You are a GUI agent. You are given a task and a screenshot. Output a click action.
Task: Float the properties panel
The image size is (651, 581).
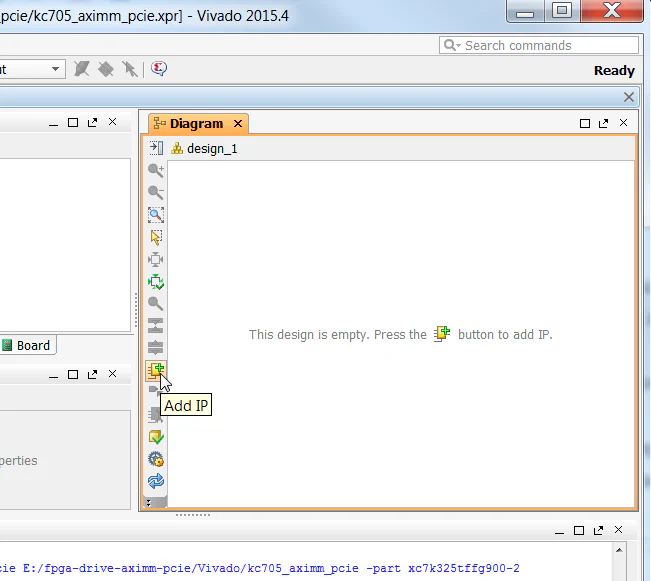tap(92, 375)
